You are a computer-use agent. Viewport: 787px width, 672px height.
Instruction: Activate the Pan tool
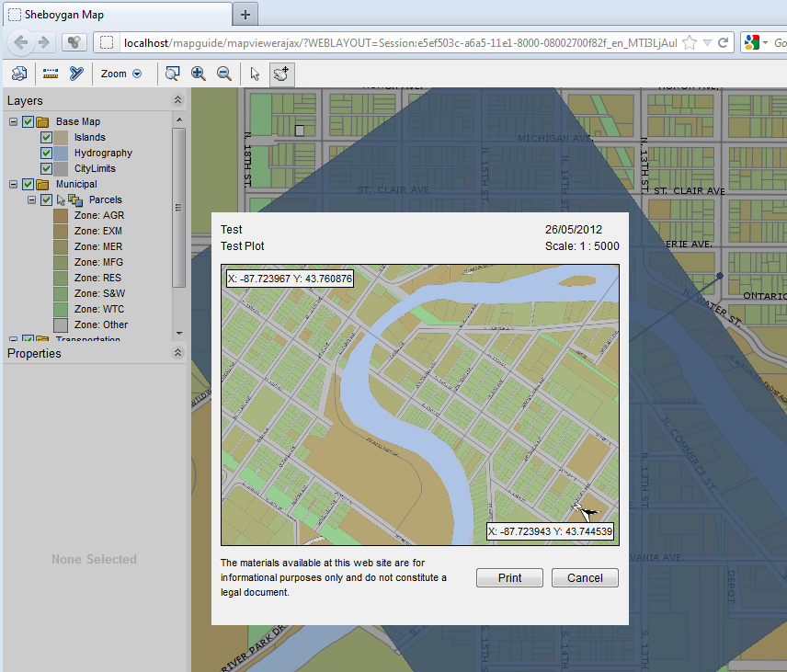pos(281,74)
